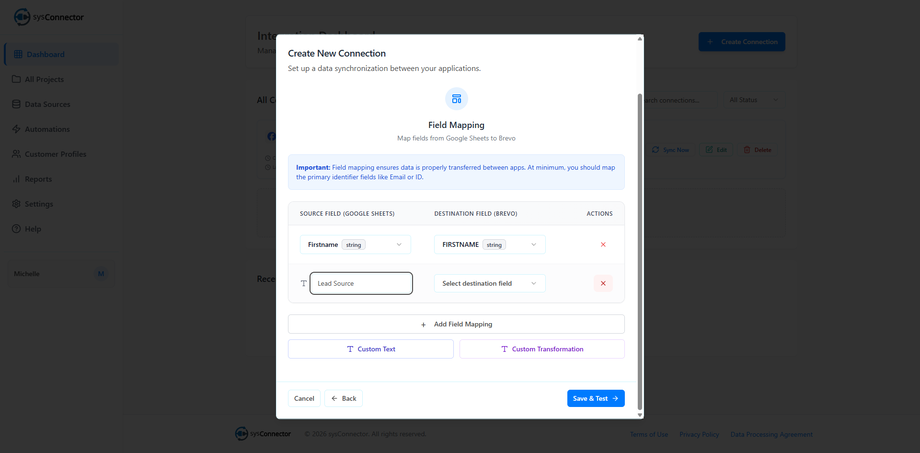Click the text type icon beside Lead Source

[x=304, y=284]
